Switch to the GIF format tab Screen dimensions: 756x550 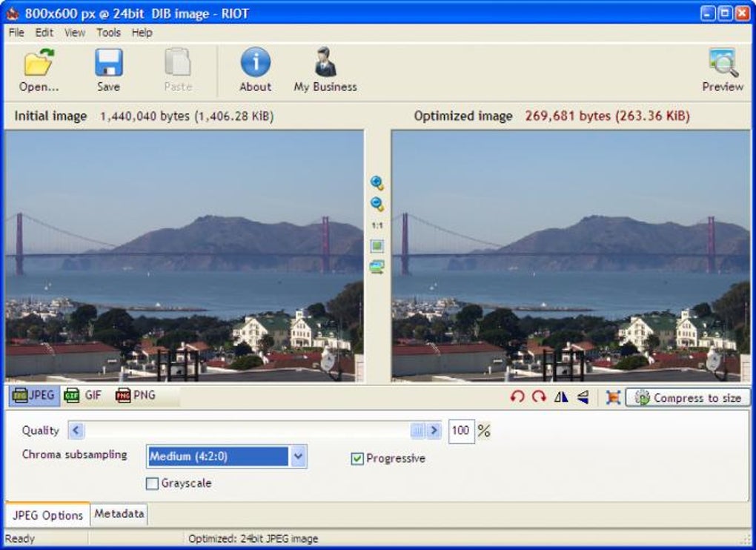[83, 396]
